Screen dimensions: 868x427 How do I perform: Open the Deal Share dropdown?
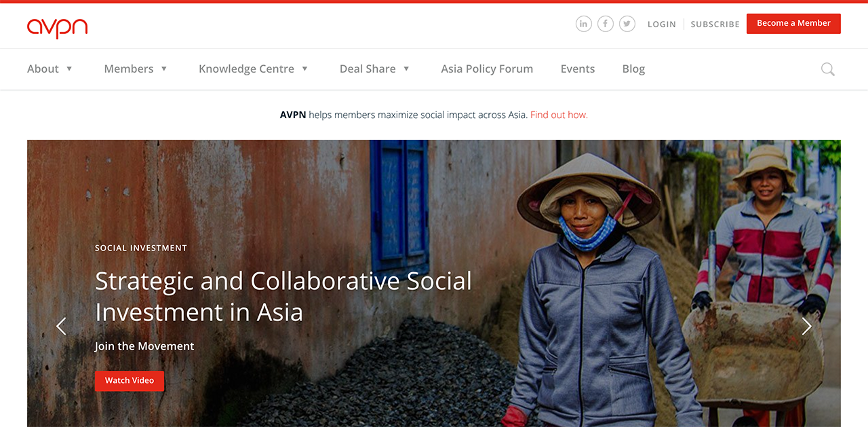[374, 69]
